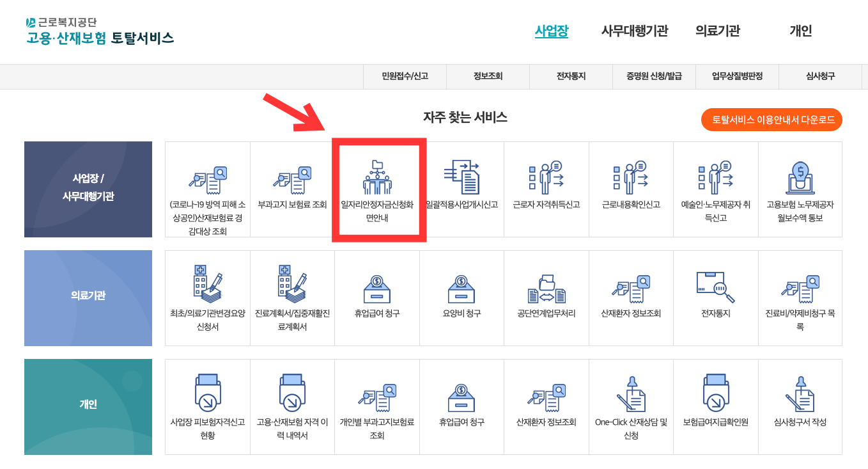Select the 의료기관 category panel
Screen dimensions: 868x469
[88, 298]
